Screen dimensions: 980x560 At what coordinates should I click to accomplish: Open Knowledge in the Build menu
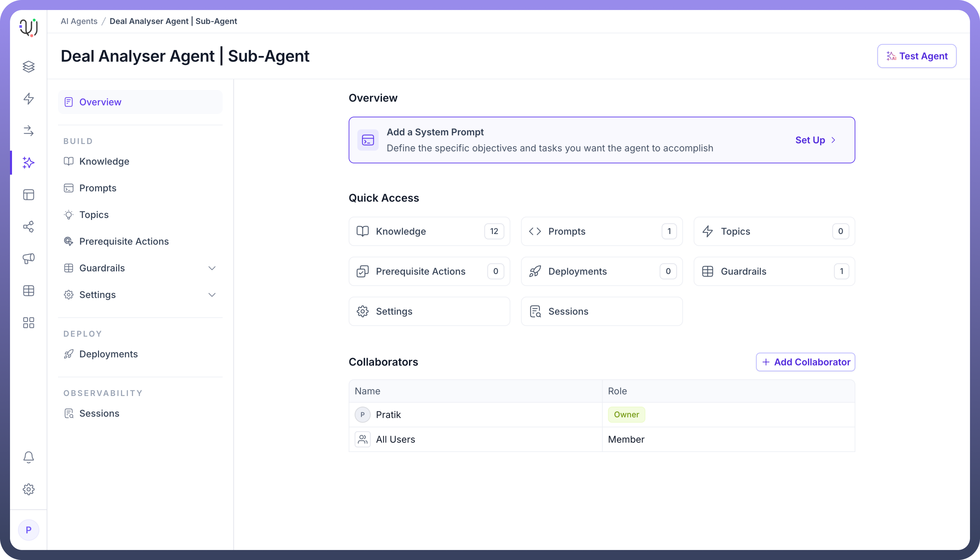[104, 161]
